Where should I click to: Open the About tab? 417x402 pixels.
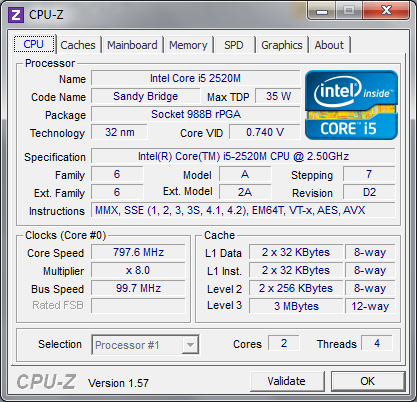pyautogui.click(x=329, y=45)
